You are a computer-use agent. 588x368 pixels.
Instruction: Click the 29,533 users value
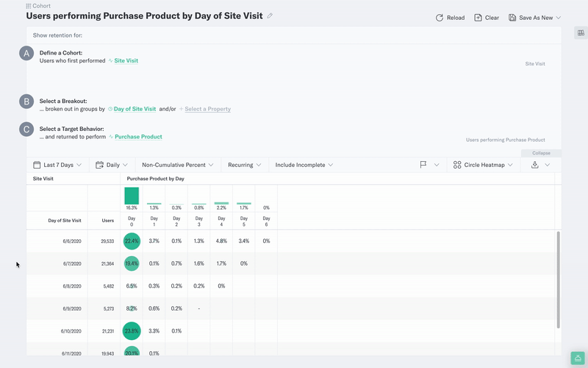[x=107, y=241]
